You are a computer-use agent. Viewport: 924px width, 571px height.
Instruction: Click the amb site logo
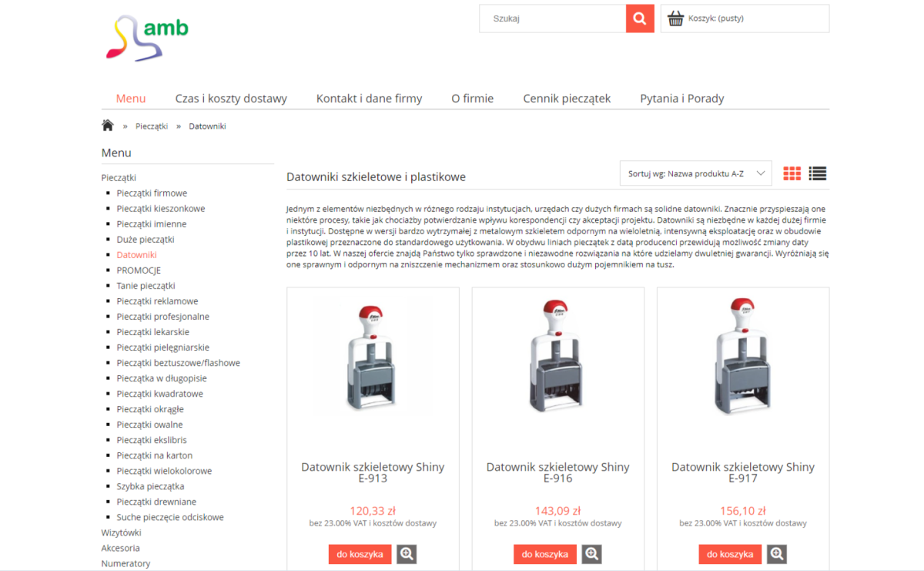(x=147, y=38)
